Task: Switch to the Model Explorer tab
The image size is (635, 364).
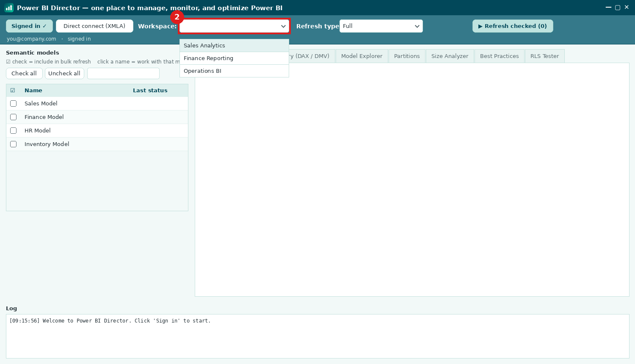Action: pyautogui.click(x=362, y=56)
